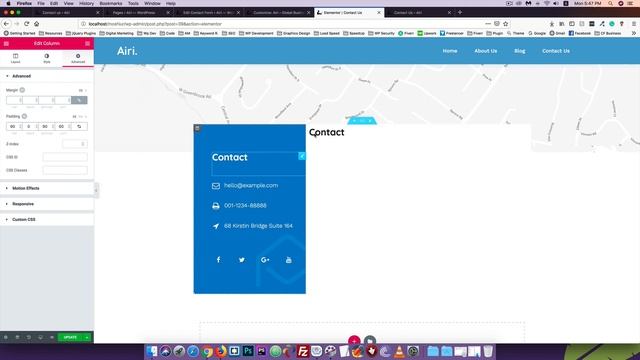Open Responsive Mode icon in footer
The width and height of the screenshot is (640, 360).
(x=40, y=338)
